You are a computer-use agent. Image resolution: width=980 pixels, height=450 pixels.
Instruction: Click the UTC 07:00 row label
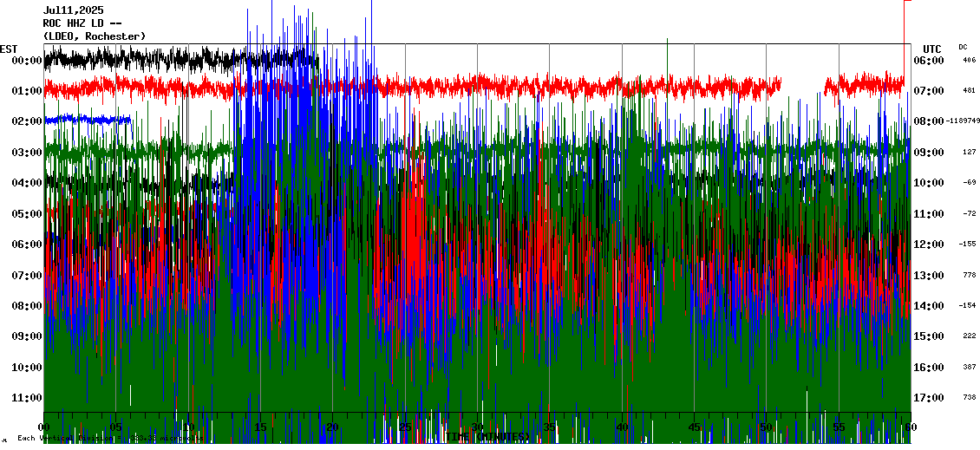click(x=929, y=91)
